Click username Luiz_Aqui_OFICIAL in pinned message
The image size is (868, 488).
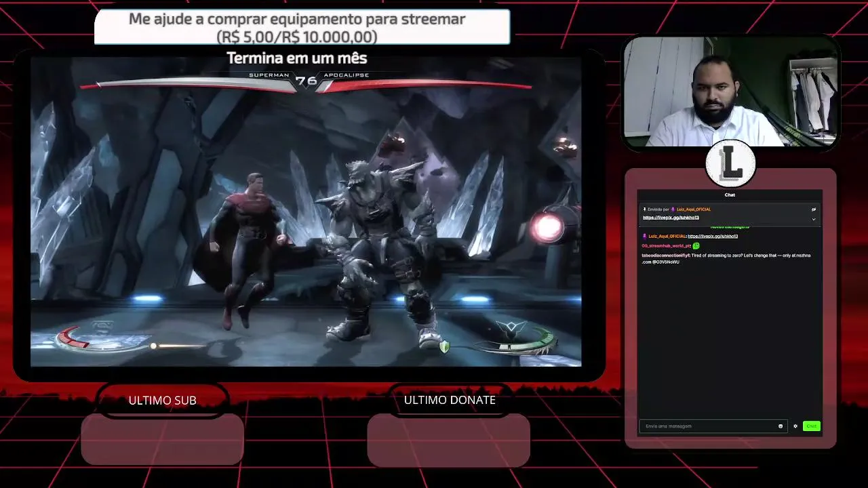point(694,209)
